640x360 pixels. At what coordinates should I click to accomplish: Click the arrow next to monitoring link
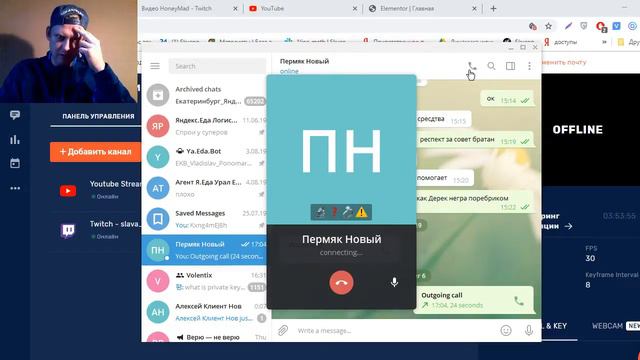pyautogui.click(x=569, y=226)
